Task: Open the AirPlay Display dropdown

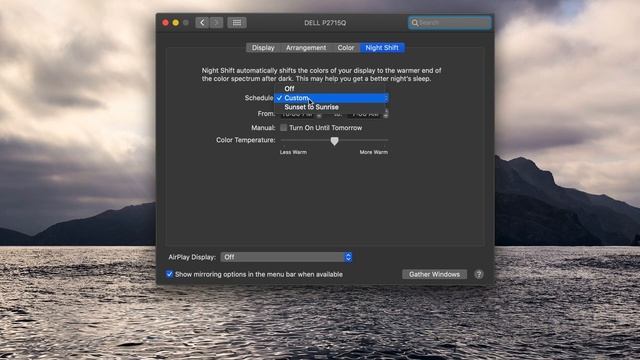Action: (x=286, y=257)
